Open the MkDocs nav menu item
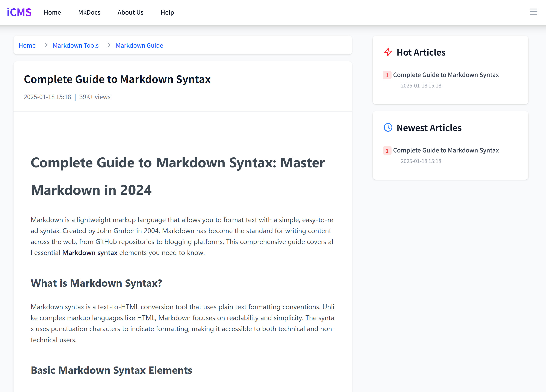 (89, 12)
